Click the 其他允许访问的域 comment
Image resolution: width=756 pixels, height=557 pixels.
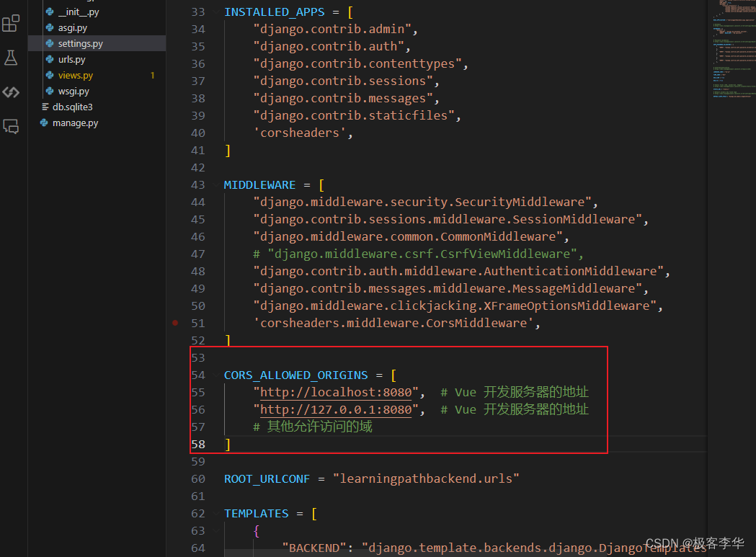click(x=313, y=427)
